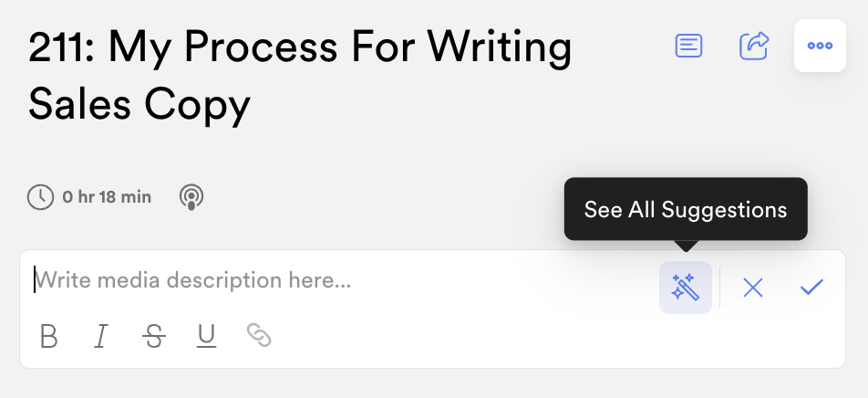Cancel description editing with the X icon
Screen dimensions: 868x398
coord(753,288)
